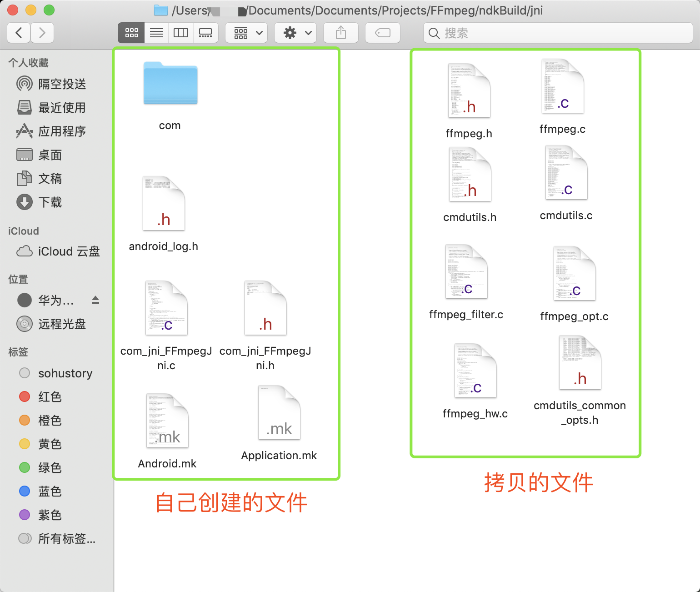Open the item grouping dropdown

click(246, 33)
